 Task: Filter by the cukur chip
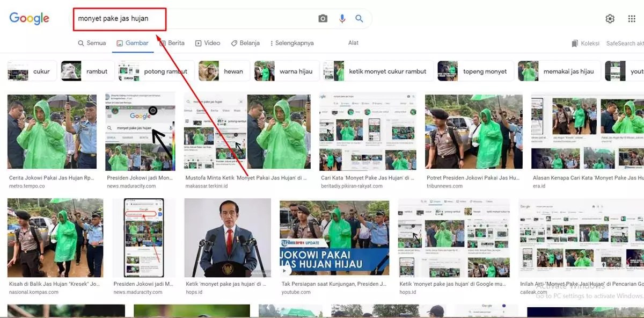[32, 71]
